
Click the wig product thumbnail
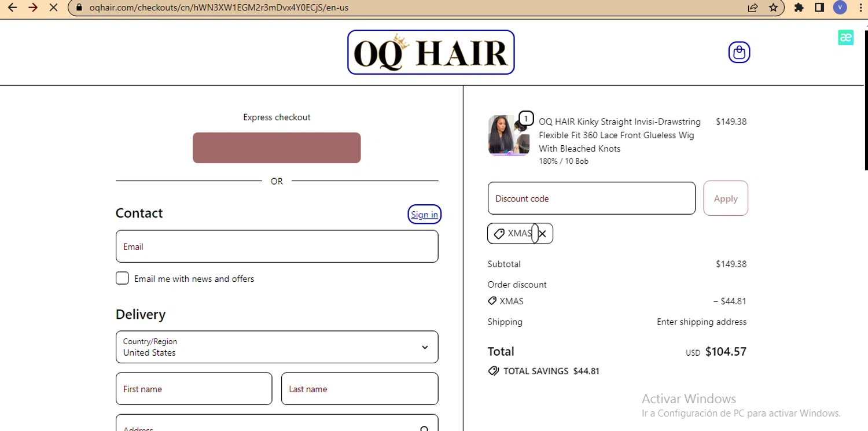tap(509, 135)
